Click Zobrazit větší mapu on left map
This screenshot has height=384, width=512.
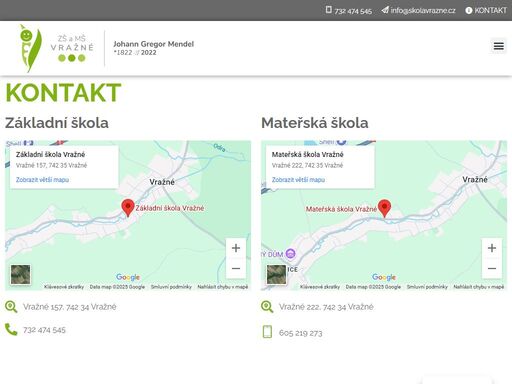[x=42, y=180]
